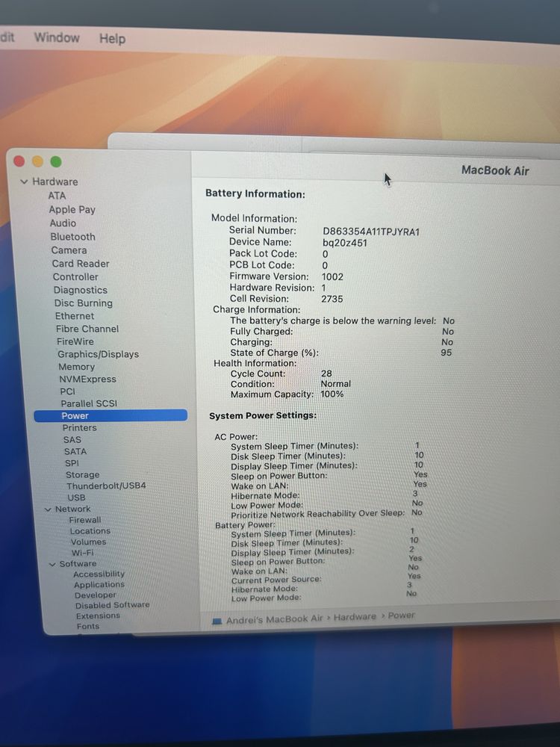Select NVMExpress in the sidebar
560x747 pixels.
pyautogui.click(x=87, y=379)
